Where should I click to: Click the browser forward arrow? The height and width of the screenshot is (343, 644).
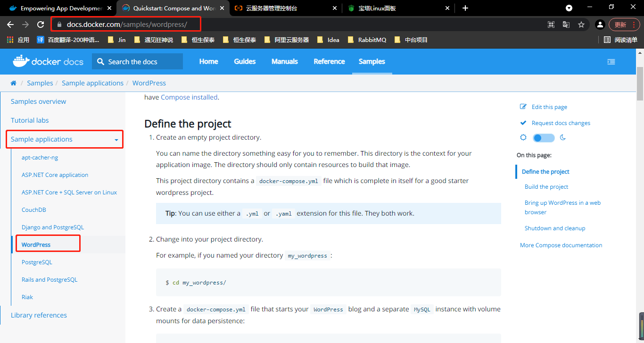coord(25,25)
